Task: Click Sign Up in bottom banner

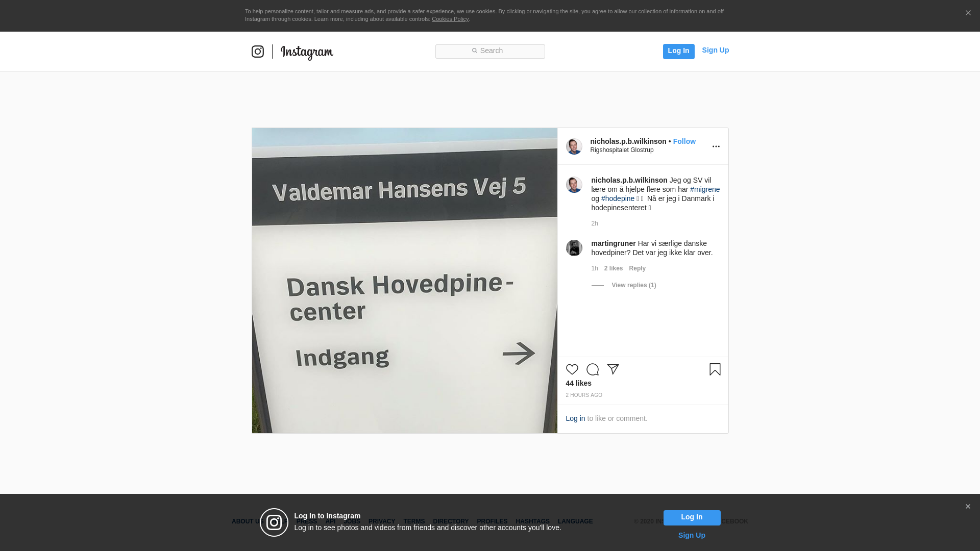Action: (692, 535)
